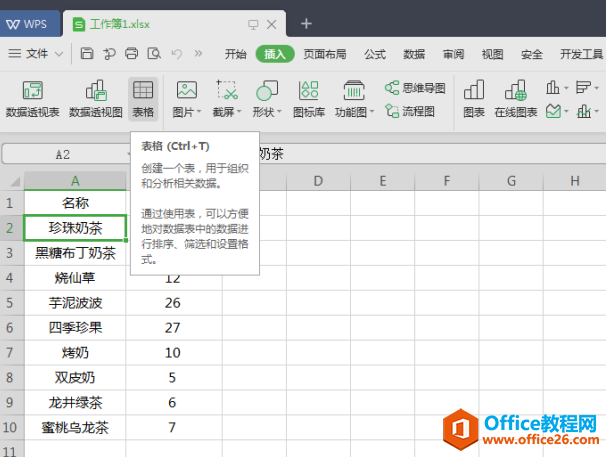Open the 文件 file menu
The height and width of the screenshot is (457, 606).
coord(36,53)
